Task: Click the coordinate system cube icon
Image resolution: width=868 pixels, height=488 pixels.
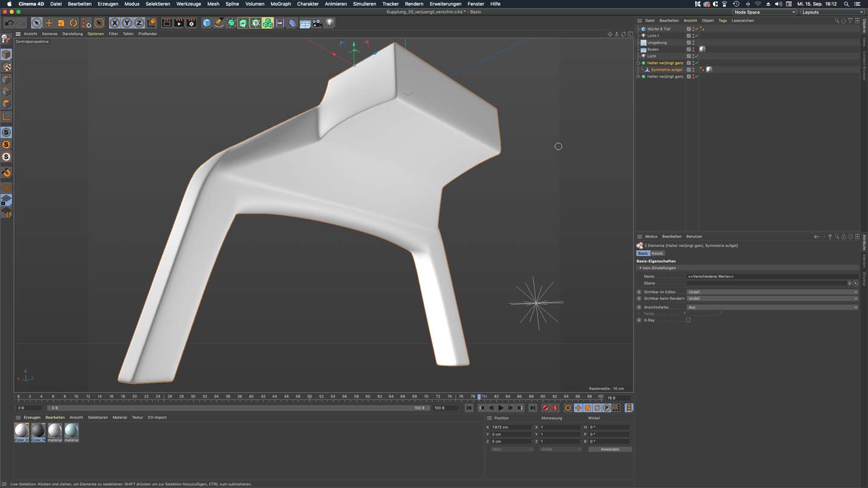Action: click(152, 23)
